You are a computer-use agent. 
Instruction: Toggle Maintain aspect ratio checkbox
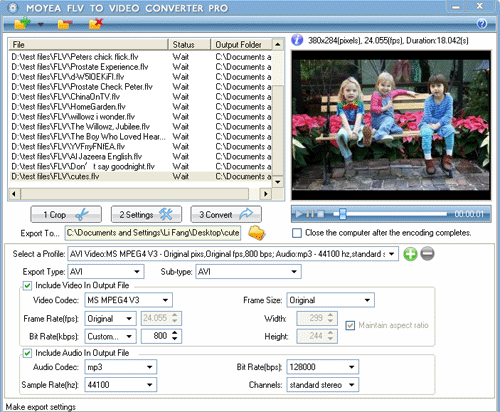coord(350,325)
